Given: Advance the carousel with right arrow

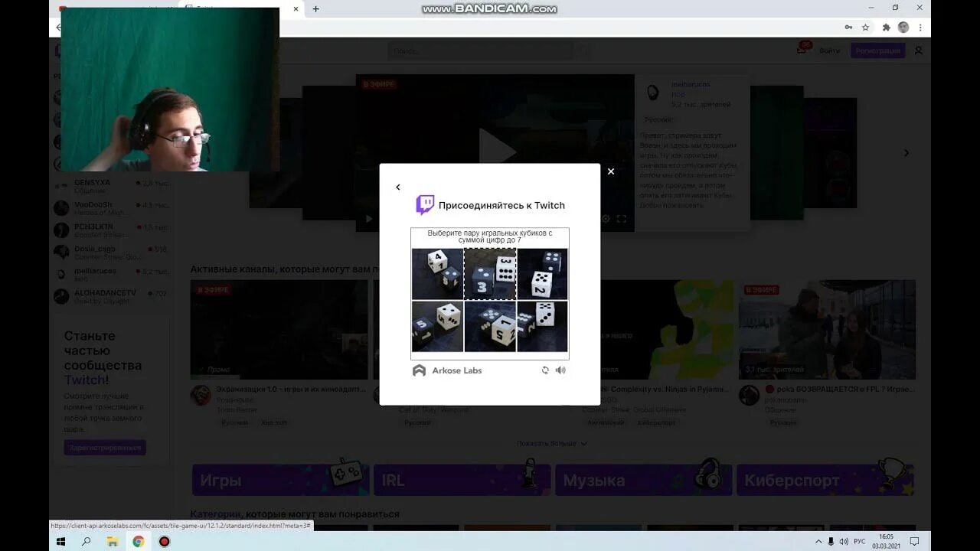Looking at the screenshot, I should pyautogui.click(x=906, y=153).
